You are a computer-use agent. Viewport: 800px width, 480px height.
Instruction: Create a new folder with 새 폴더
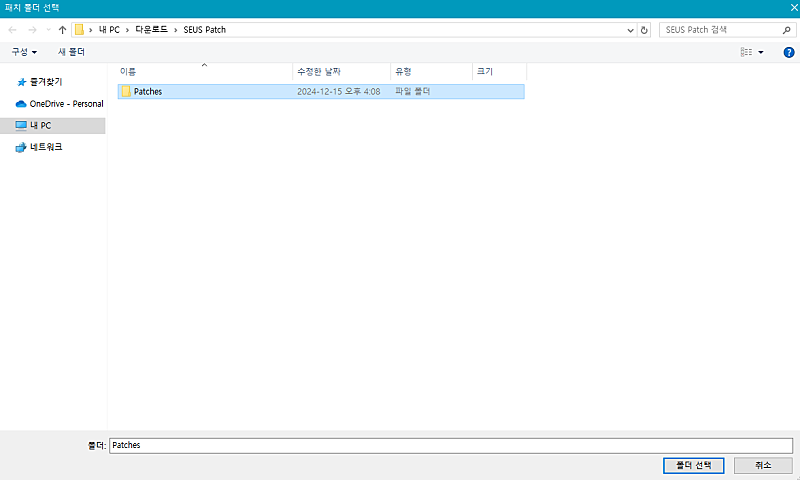coord(71,52)
